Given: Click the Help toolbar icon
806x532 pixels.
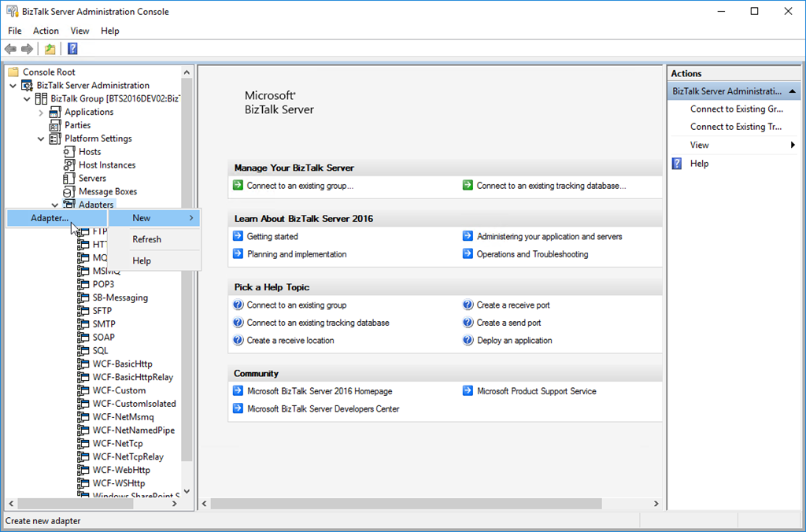Looking at the screenshot, I should [x=72, y=48].
